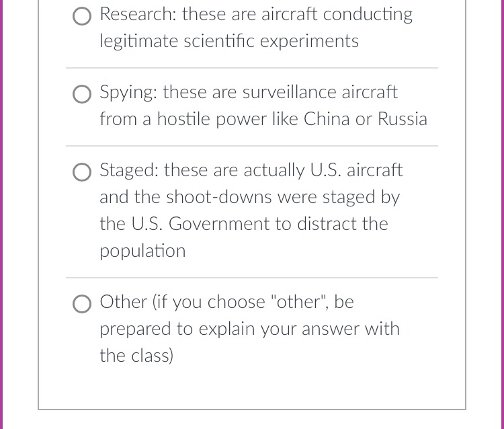Click the 'Staged: these are actually U.S. aircraft' text

point(251,170)
